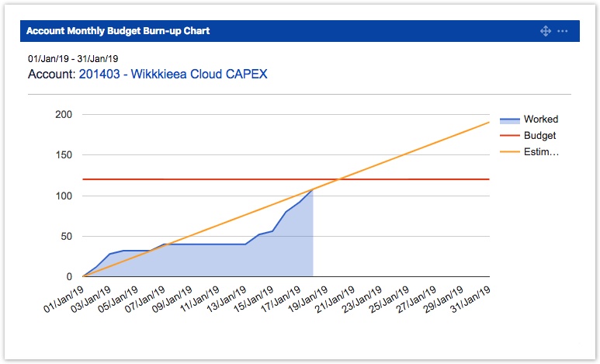Image resolution: width=600 pixels, height=364 pixels.
Task: Click the truncated Estim… legend entry
Action: (x=541, y=152)
